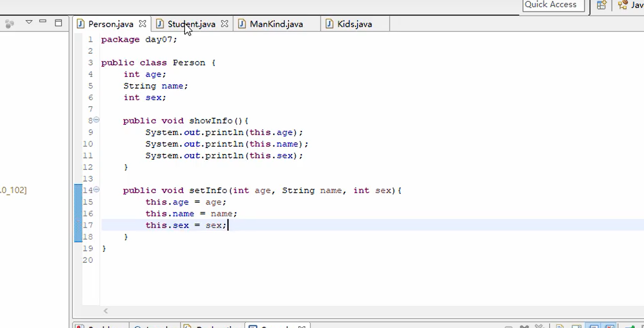Click 'this.age = age;' assignment line

point(186,202)
